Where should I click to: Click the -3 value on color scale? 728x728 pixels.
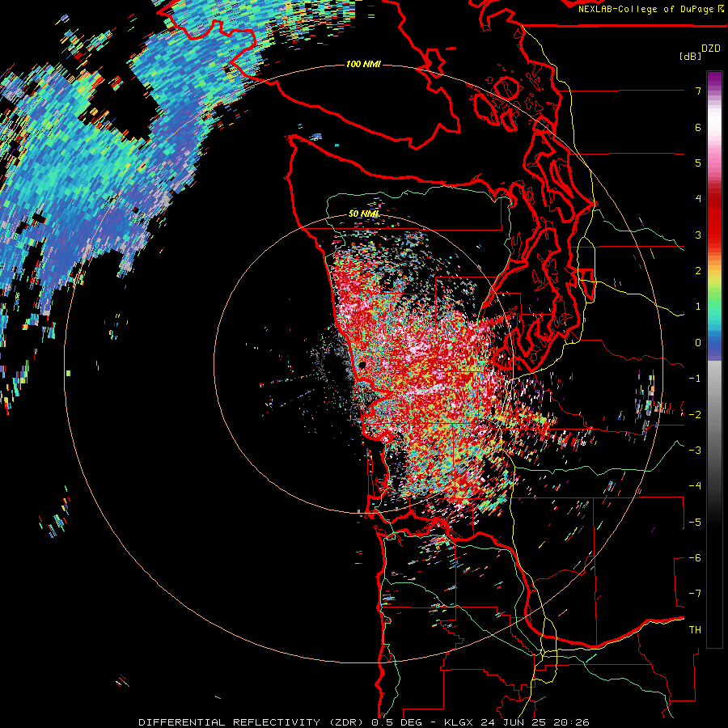(x=695, y=451)
